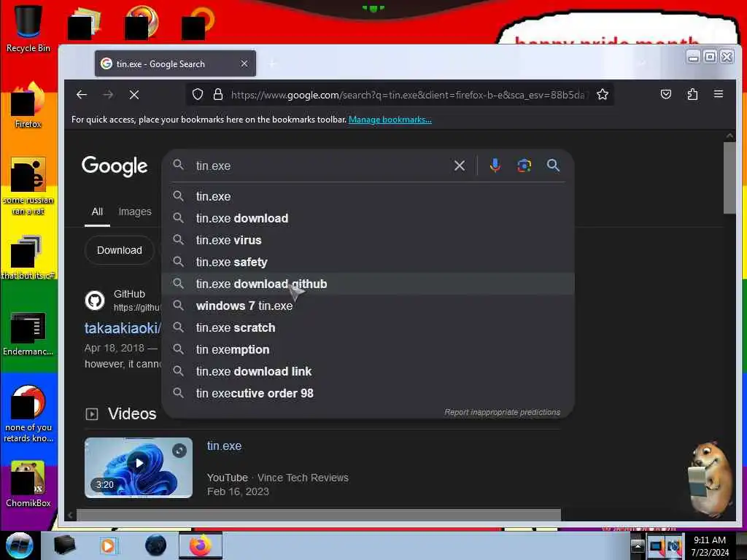This screenshot has width=747, height=560.
Task: Clear the Google search box with the X
Action: click(460, 166)
